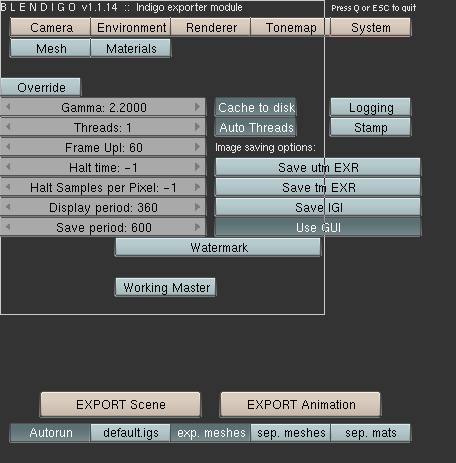Click the Frame Upl: 60 field
The height and width of the screenshot is (463, 456).
103,147
